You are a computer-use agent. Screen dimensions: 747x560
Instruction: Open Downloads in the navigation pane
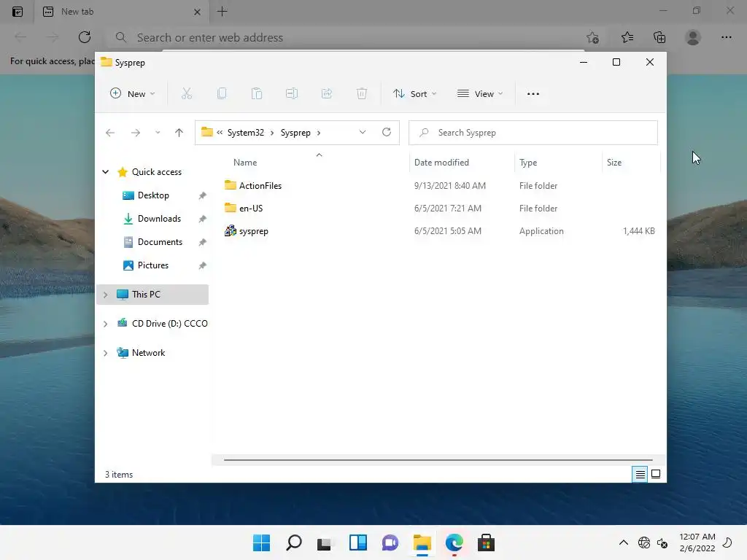(159, 219)
